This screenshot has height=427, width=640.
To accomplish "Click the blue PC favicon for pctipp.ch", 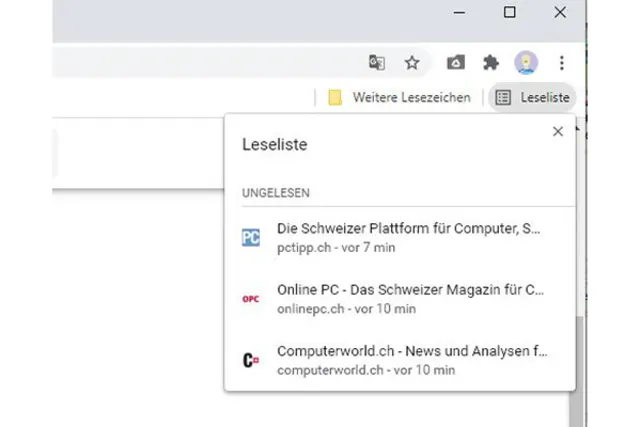I will click(251, 237).
